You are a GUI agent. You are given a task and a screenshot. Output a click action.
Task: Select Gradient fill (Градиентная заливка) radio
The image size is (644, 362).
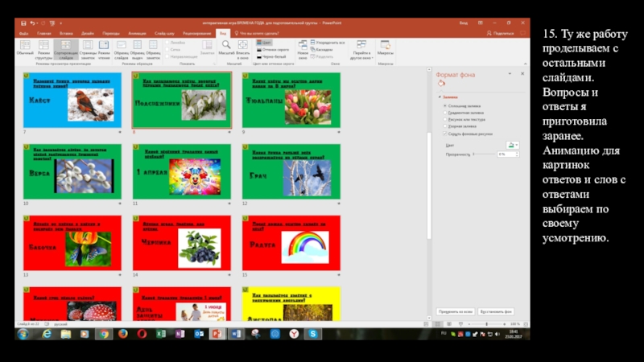445,113
